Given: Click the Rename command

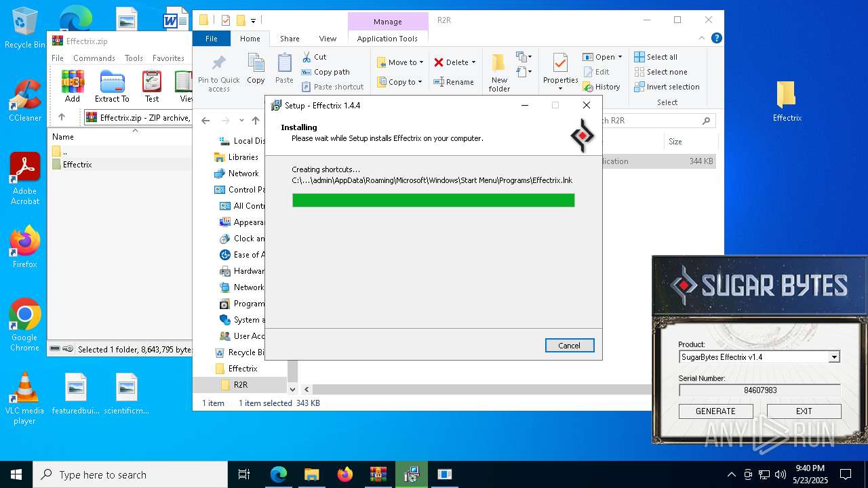Looking at the screenshot, I should (x=454, y=82).
